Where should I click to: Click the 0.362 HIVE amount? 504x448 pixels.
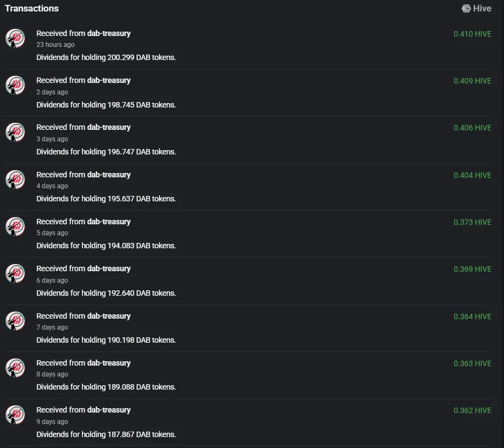click(472, 410)
